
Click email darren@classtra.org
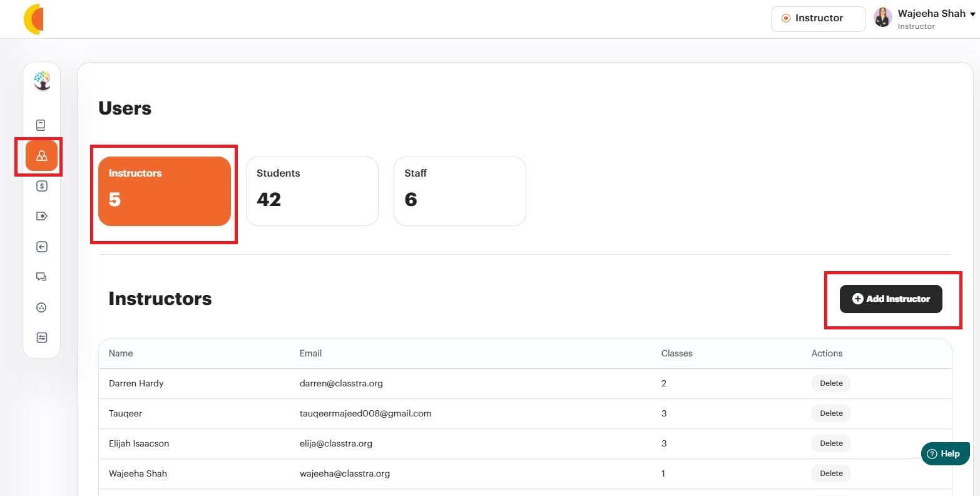341,383
